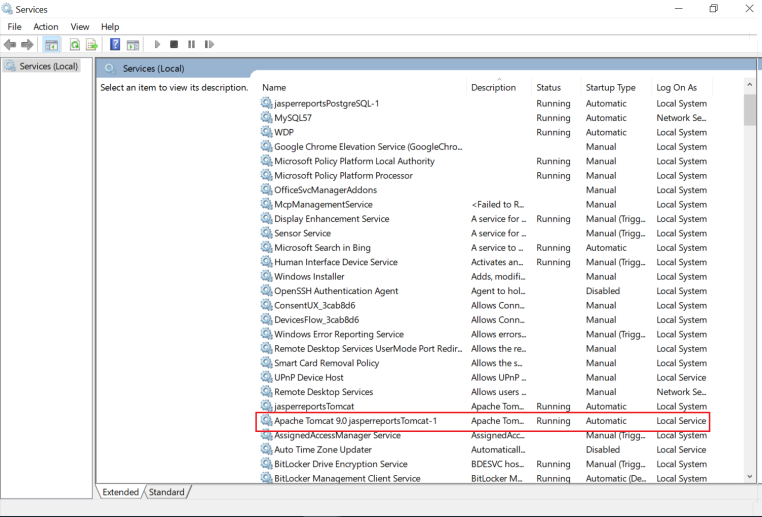Select BitLocker Drive Encryption Service row
This screenshot has height=517, width=762.
[x=483, y=464]
